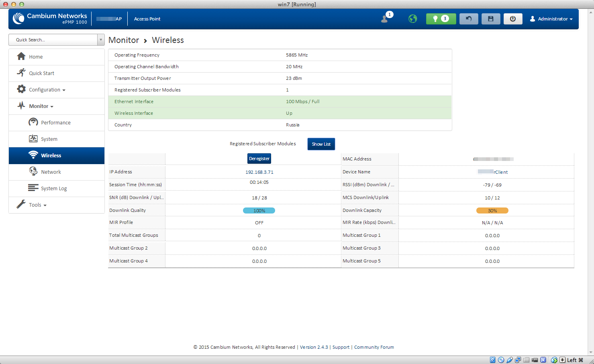Click the undo changes icon in header
Viewport: 594px width, 364px height.
(x=468, y=19)
